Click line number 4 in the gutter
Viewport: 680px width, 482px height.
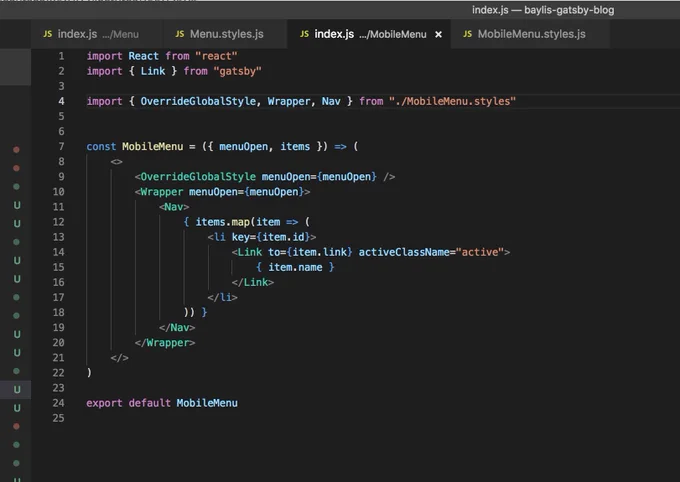click(x=61, y=101)
